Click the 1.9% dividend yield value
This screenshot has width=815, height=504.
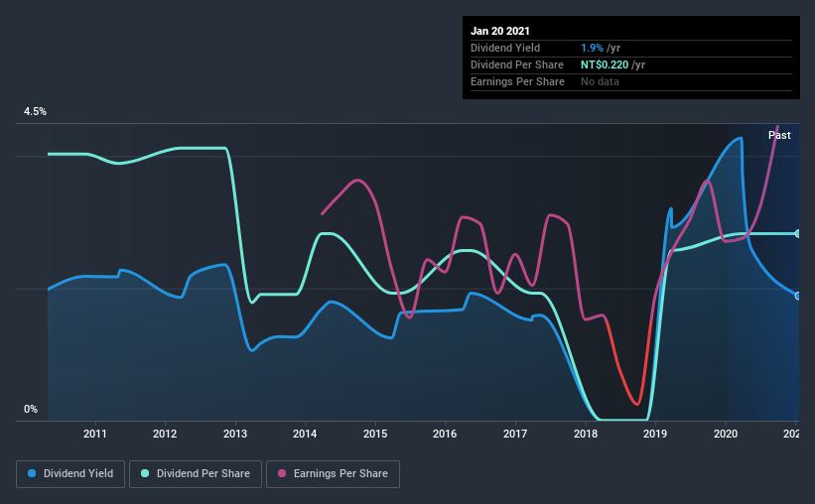click(592, 48)
